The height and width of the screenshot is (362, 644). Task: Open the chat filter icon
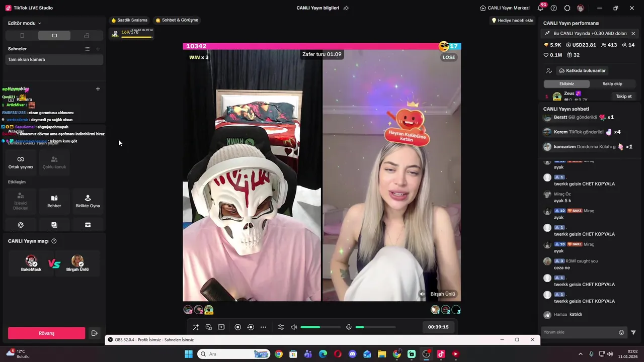[633, 332]
